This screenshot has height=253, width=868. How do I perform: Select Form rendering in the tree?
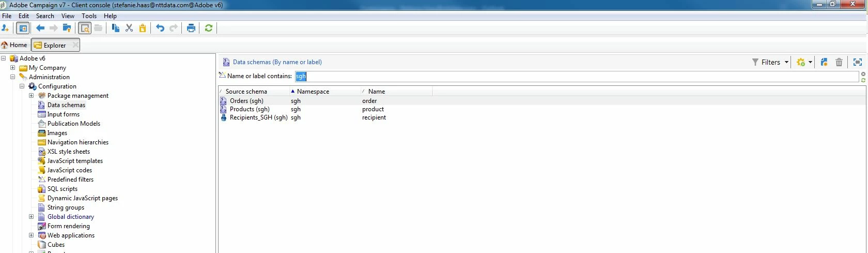[69, 226]
